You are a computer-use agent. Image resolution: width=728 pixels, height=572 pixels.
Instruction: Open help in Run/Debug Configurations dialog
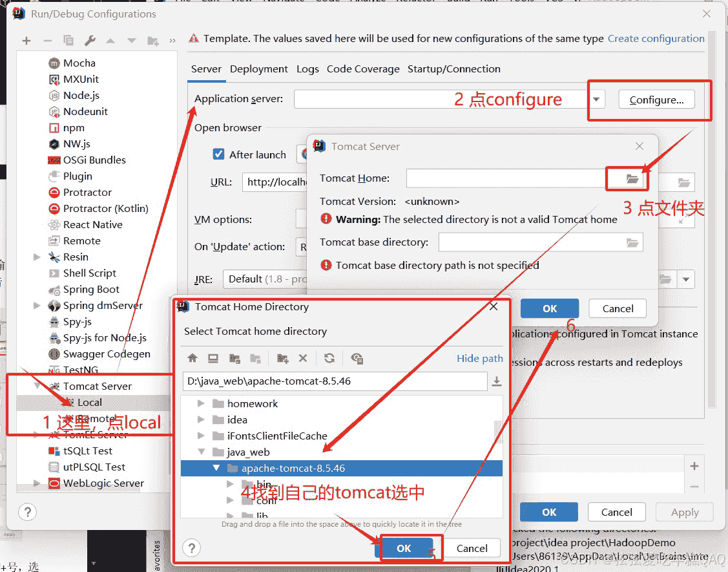tap(27, 512)
